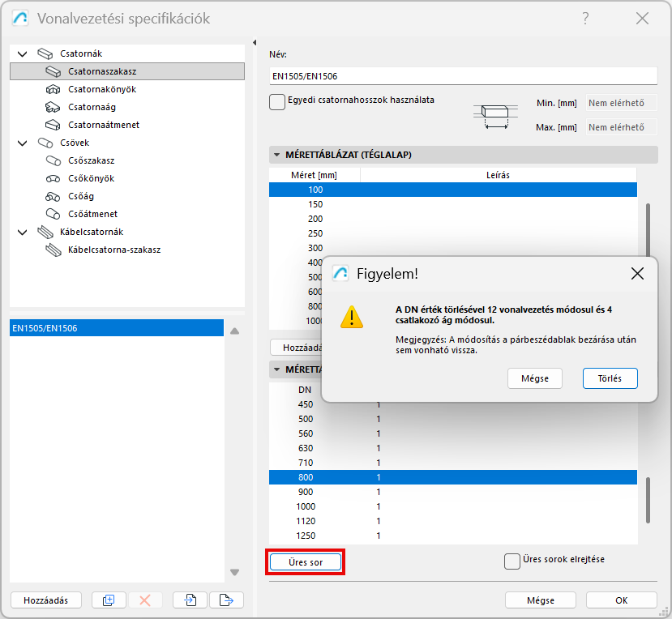Click the rectangular size table scrollbar
The height and width of the screenshot is (619, 672).
(648, 229)
